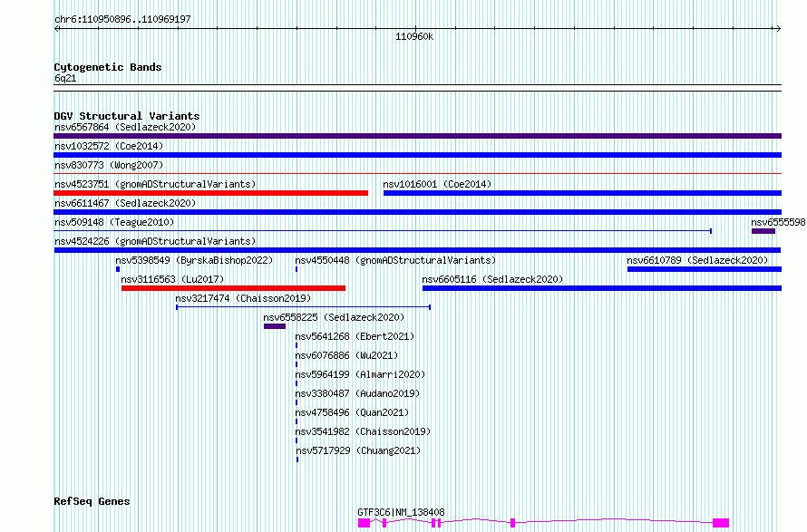This screenshot has width=807, height=532.
Task: Select blue bar under nsv6611467
Action: coord(417,212)
